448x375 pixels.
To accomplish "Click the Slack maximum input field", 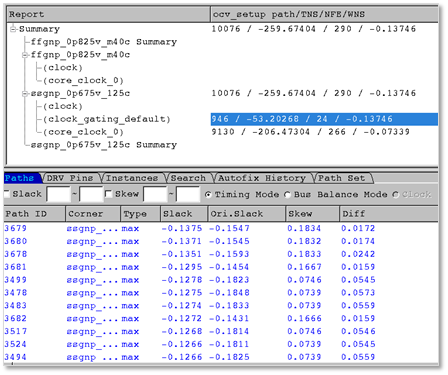I will (91, 194).
